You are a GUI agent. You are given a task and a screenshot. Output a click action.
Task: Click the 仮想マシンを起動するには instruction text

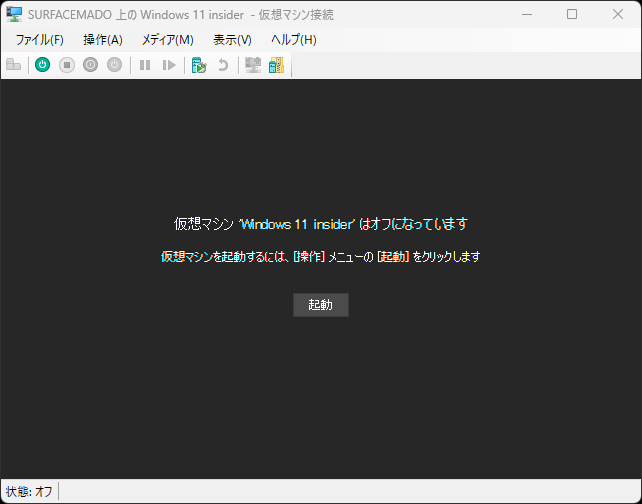pyautogui.click(x=321, y=257)
